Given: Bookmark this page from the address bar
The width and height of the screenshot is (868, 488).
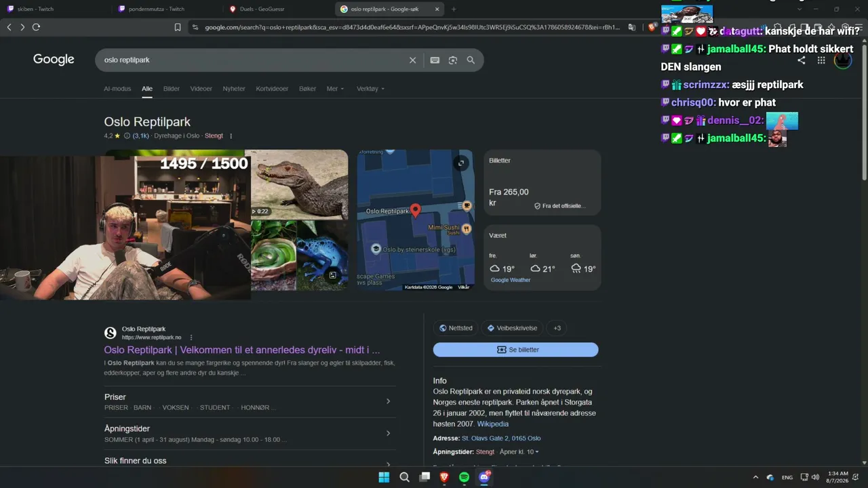Looking at the screenshot, I should tap(178, 27).
